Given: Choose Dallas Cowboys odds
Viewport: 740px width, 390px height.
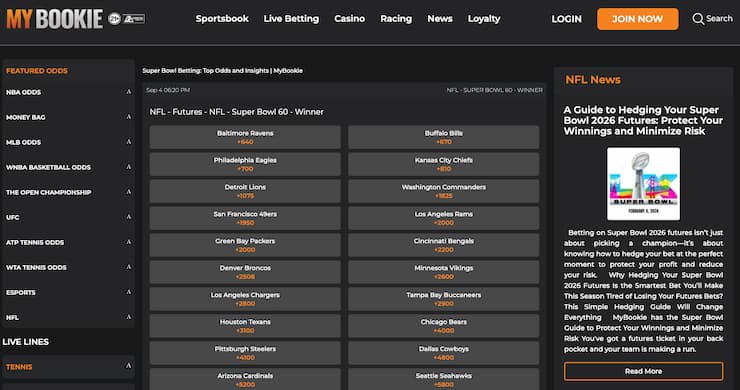Looking at the screenshot, I should click(x=444, y=352).
